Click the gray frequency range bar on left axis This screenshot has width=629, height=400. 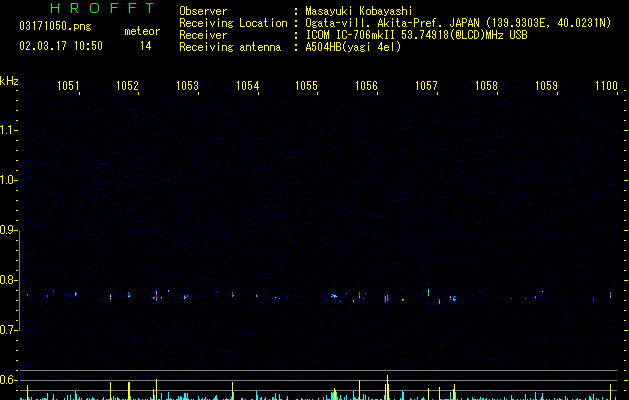tap(19, 280)
